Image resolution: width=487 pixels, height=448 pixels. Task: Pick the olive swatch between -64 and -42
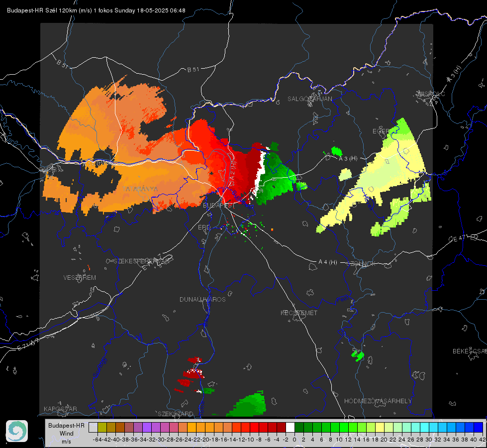(x=102, y=427)
